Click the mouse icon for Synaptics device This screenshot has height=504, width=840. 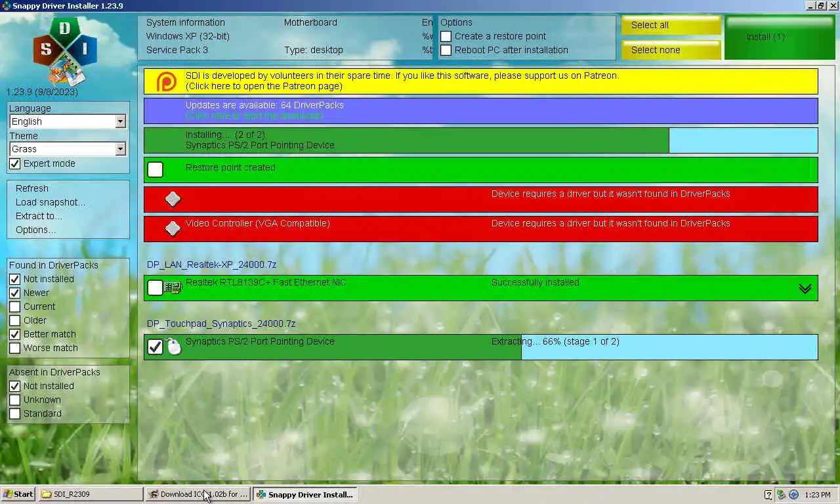(x=173, y=346)
